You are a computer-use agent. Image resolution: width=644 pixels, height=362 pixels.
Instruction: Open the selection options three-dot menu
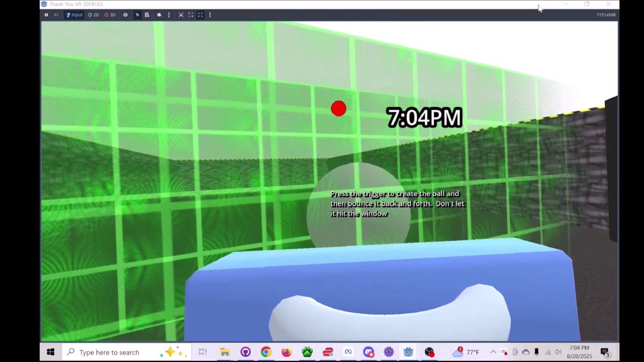point(169,14)
